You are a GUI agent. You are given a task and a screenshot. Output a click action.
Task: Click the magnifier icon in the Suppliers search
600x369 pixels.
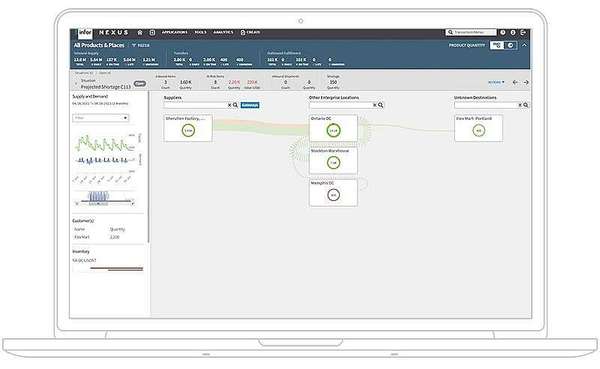[x=236, y=105]
